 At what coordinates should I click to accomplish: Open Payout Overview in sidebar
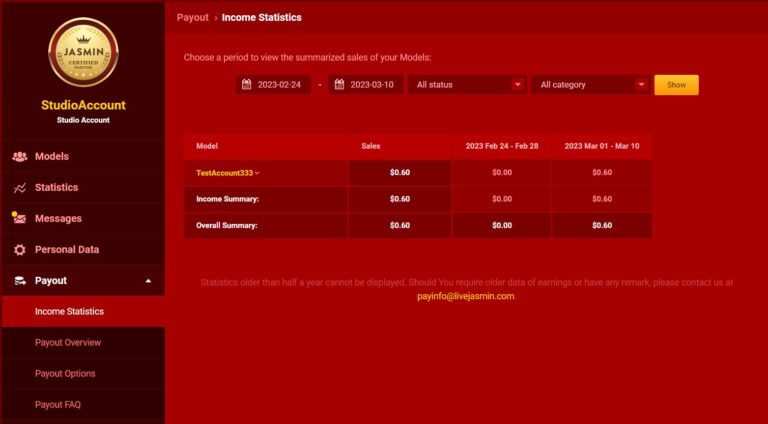coord(68,343)
